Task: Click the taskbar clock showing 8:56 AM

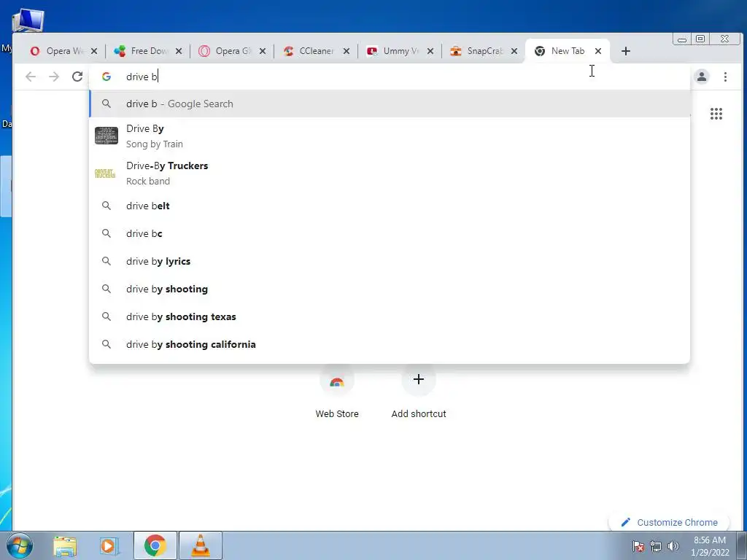Action: [x=710, y=546]
